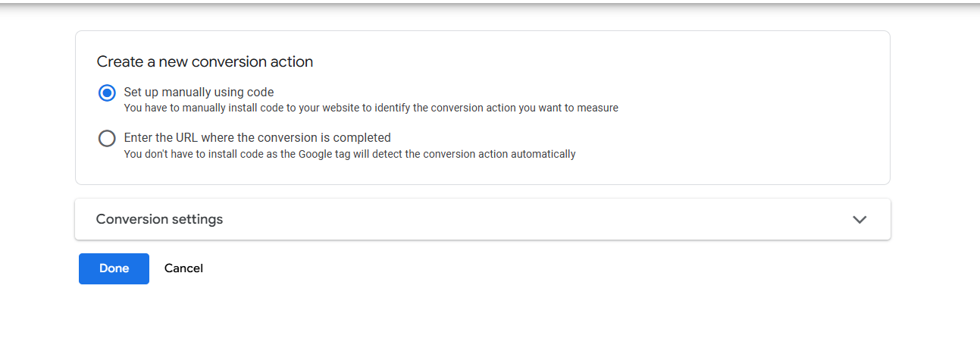Click the Done button
The image size is (980, 364).
point(114,268)
